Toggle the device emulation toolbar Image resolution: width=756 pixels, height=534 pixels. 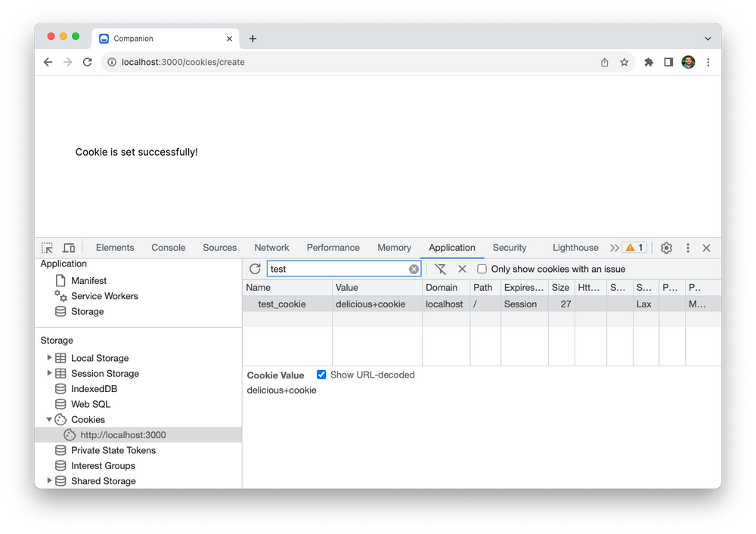(69, 247)
